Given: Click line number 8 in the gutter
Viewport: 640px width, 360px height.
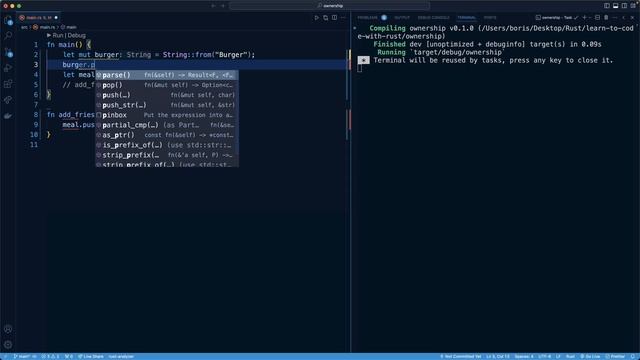Looking at the screenshot, I should tap(36, 115).
